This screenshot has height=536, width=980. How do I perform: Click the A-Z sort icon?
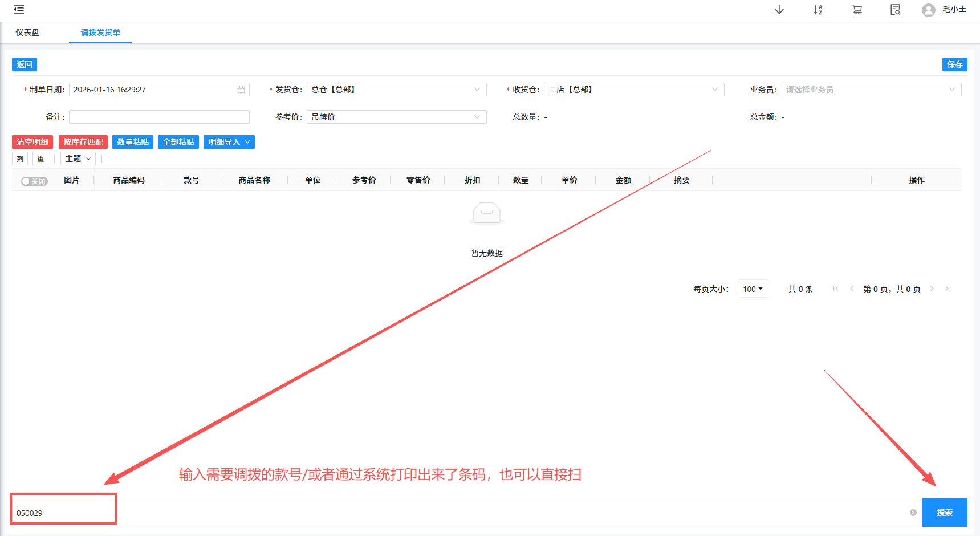click(818, 10)
